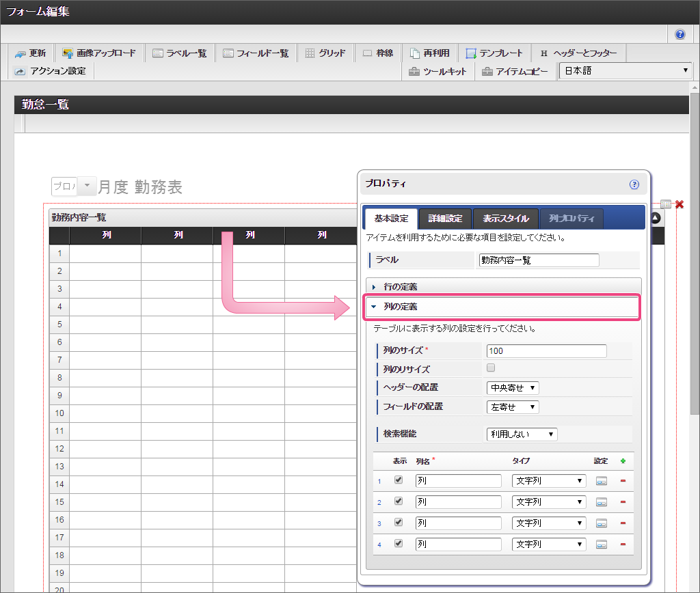Click the テンプレート button

(x=494, y=53)
